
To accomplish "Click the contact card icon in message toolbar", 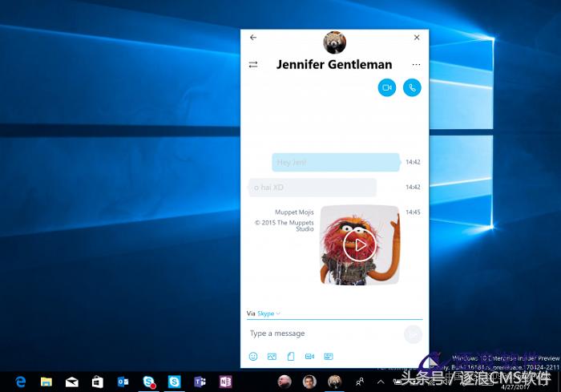I will (329, 356).
